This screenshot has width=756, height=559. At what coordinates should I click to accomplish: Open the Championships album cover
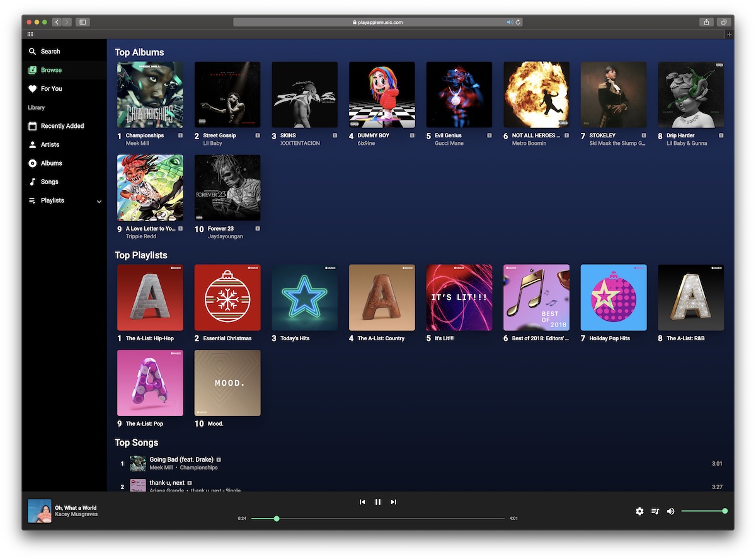[x=150, y=95]
